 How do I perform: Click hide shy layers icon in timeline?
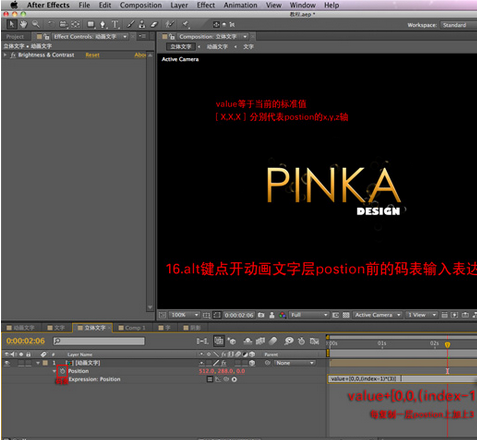point(248,341)
